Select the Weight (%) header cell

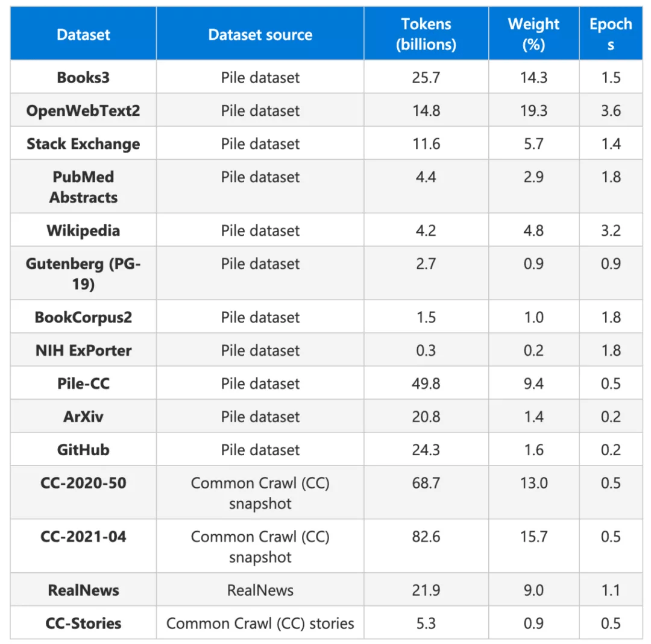(x=533, y=34)
